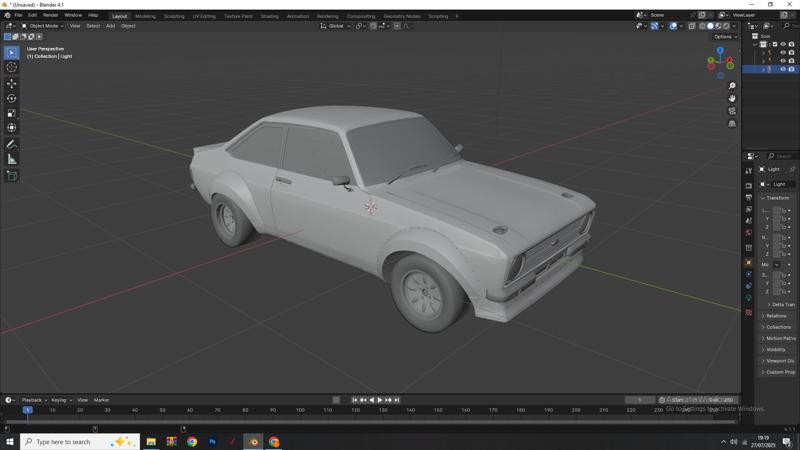The height and width of the screenshot is (450, 800).
Task: Open the viewport shading options arrow
Action: (734, 26)
